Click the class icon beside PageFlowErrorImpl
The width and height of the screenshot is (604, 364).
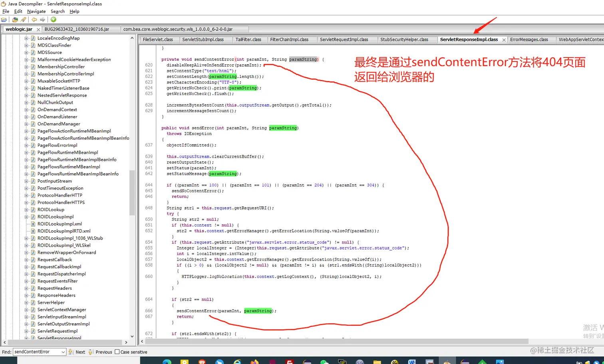click(x=33, y=146)
